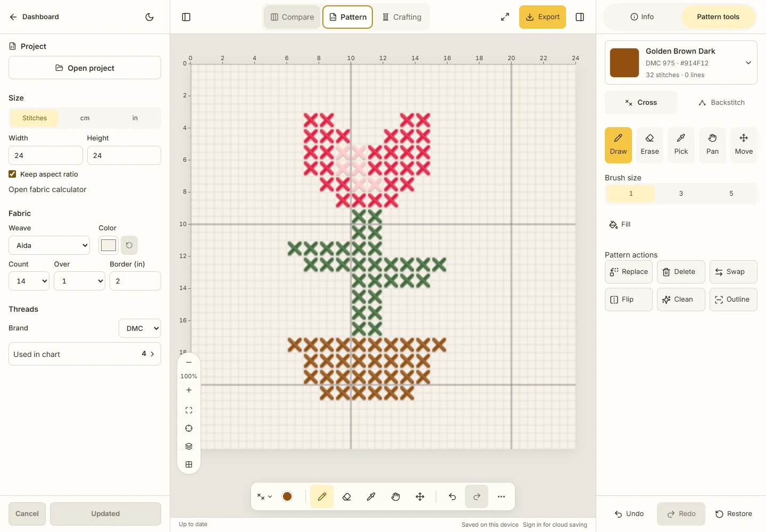This screenshot has height=532, width=766.
Task: Choose eraser in bottom toolbar
Action: point(347,496)
